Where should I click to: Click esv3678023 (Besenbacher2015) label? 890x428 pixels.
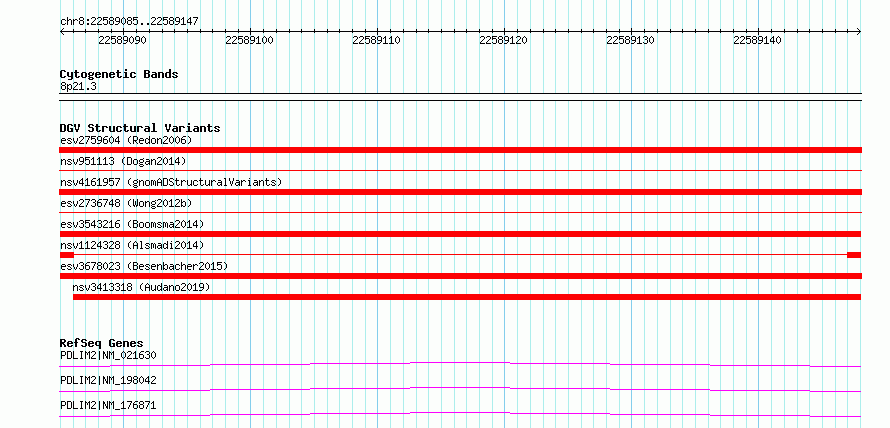(x=144, y=266)
